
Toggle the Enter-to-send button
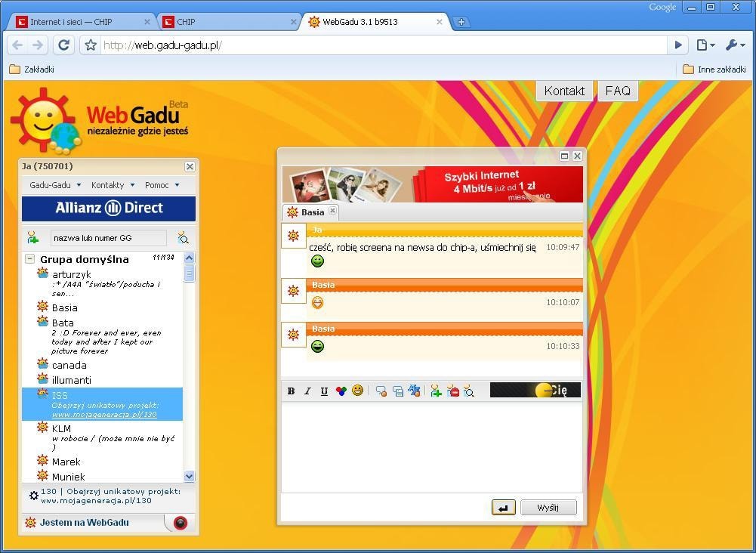(503, 508)
